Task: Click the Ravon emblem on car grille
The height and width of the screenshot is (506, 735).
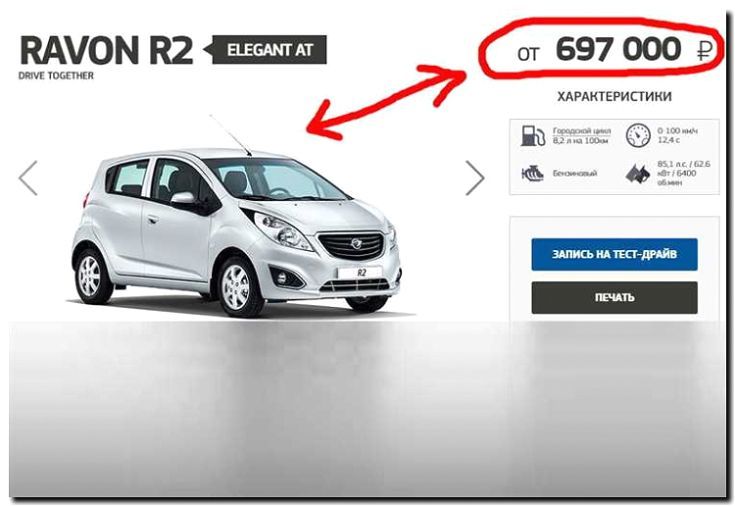Action: pos(357,244)
